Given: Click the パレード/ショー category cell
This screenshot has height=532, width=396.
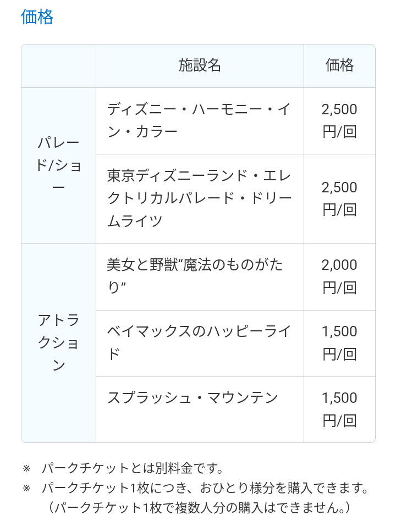Looking at the screenshot, I should click(x=58, y=165).
